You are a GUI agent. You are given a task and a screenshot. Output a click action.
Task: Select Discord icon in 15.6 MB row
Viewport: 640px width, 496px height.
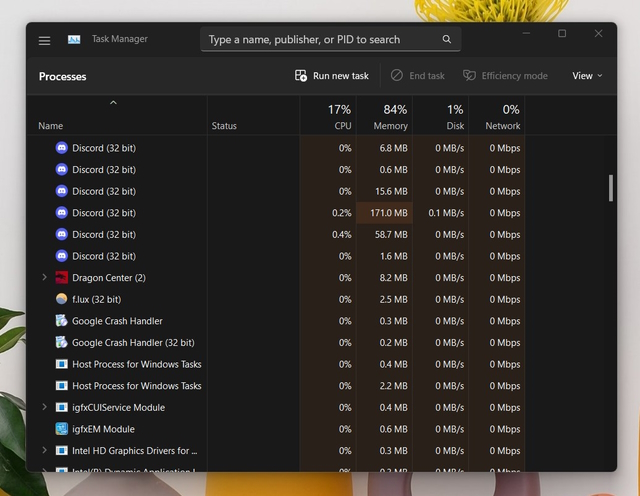(62, 191)
